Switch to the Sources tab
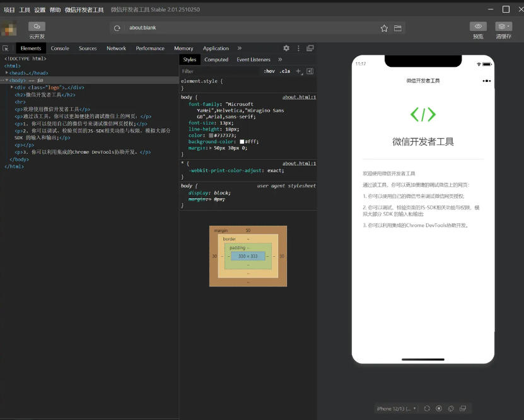 click(x=88, y=49)
